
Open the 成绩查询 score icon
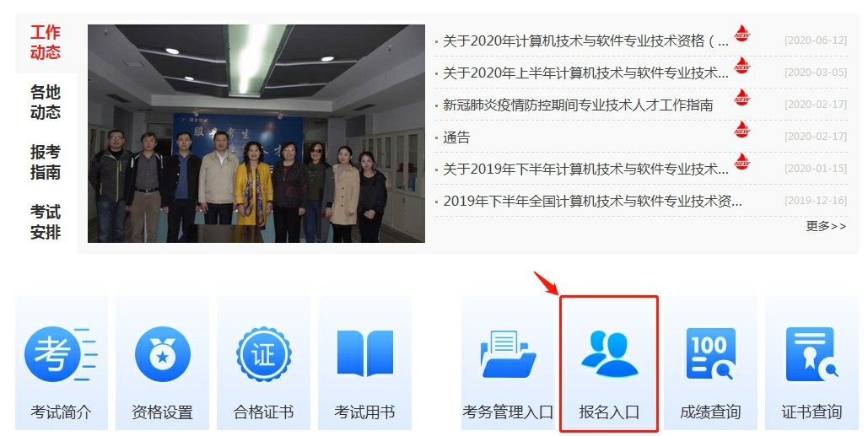(710, 354)
